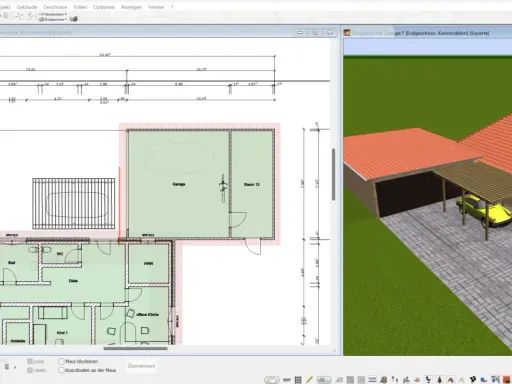
Task: Open the Anzeigen menu
Action: 131,7
